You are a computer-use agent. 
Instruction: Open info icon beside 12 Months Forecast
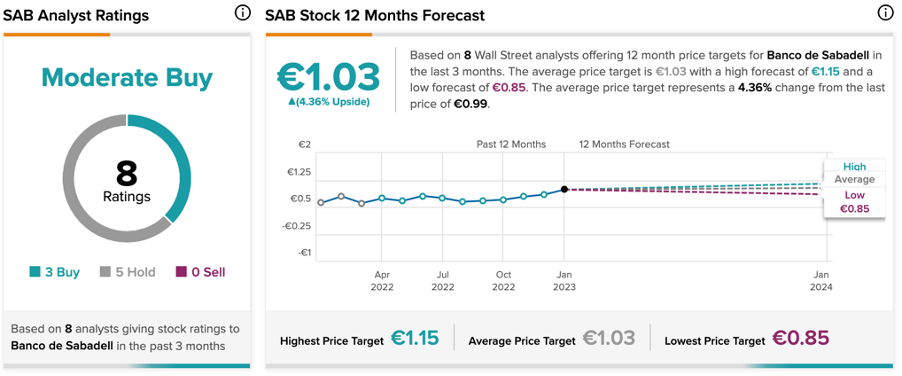885,13
